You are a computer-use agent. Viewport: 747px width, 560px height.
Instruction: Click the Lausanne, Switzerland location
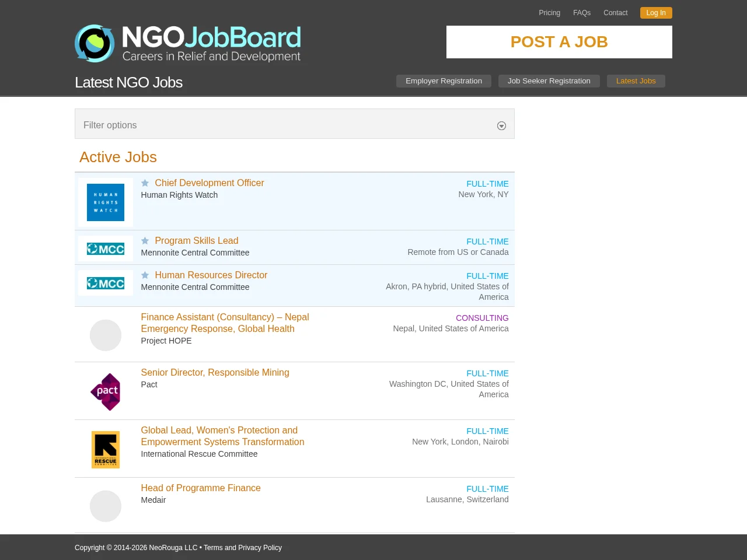click(467, 500)
